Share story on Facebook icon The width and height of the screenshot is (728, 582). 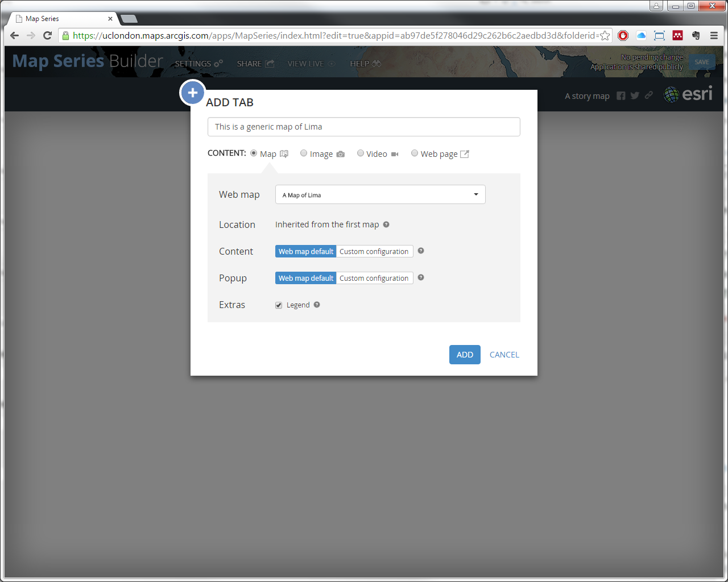pyautogui.click(x=621, y=96)
